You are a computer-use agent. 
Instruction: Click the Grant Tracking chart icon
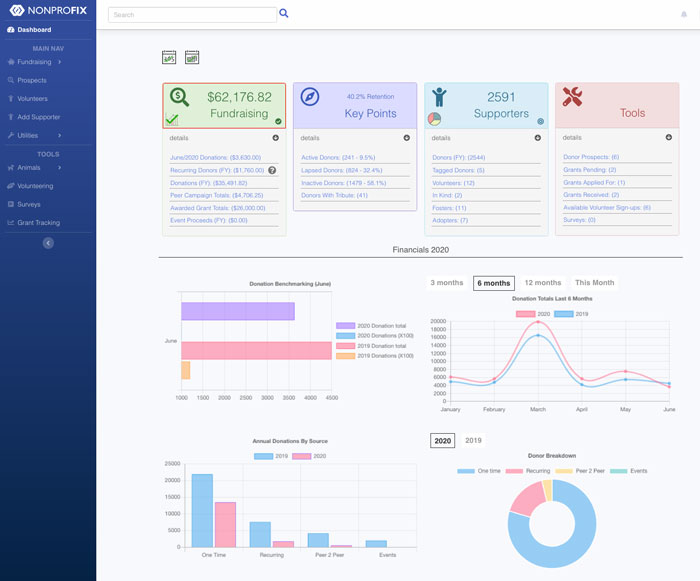coord(11,222)
